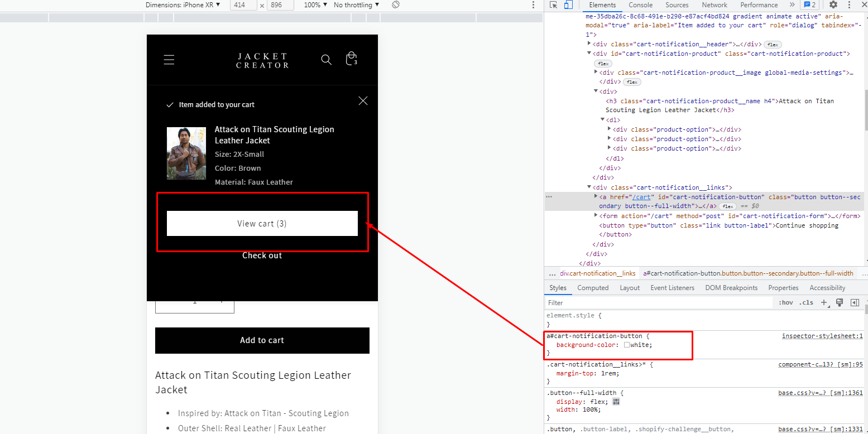This screenshot has height=434, width=868.
Task: Open the Properties tab
Action: (783, 288)
